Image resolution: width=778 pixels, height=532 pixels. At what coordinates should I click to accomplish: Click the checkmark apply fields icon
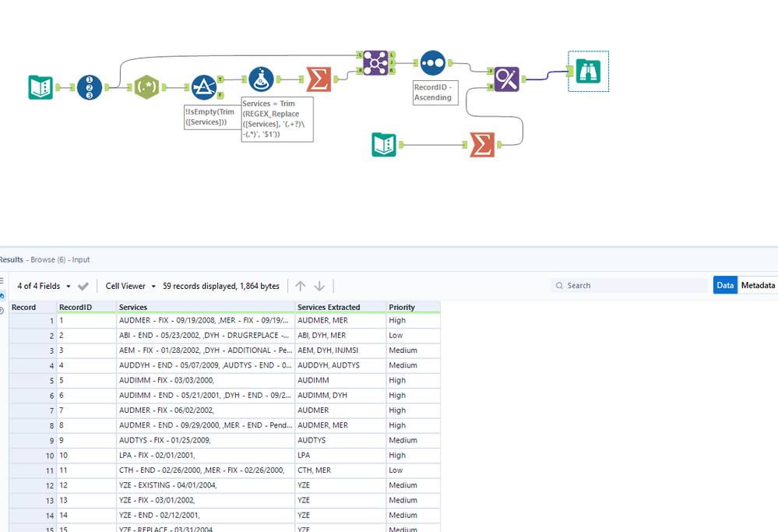[83, 286]
